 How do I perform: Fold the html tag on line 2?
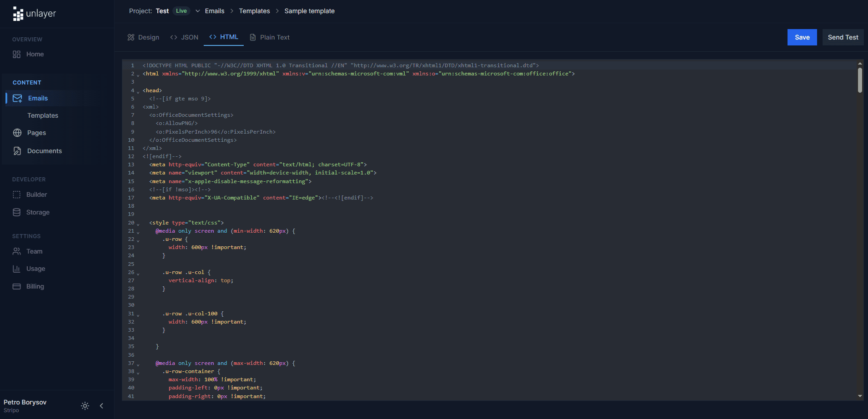(x=138, y=75)
